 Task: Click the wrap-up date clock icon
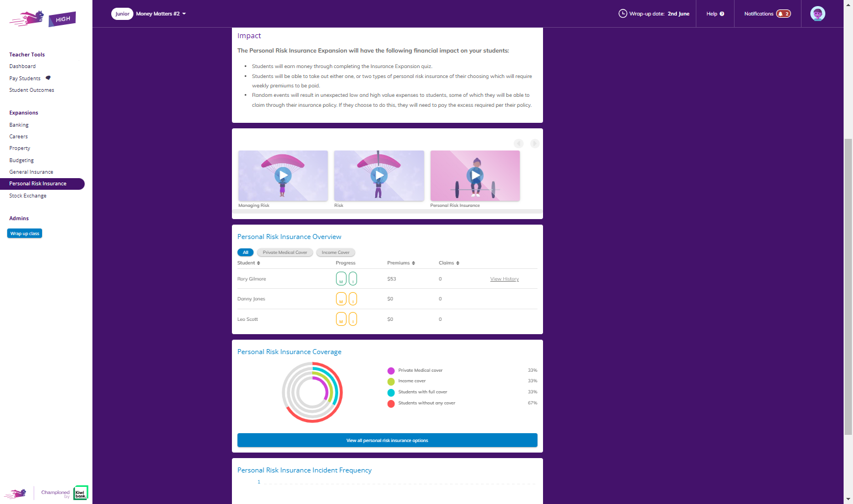pyautogui.click(x=623, y=14)
